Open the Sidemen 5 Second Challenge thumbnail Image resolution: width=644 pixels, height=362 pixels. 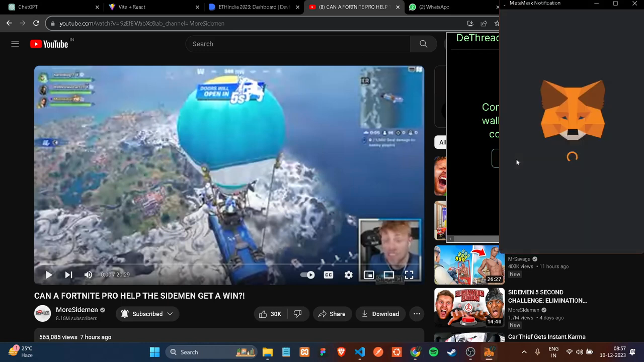[469, 307]
